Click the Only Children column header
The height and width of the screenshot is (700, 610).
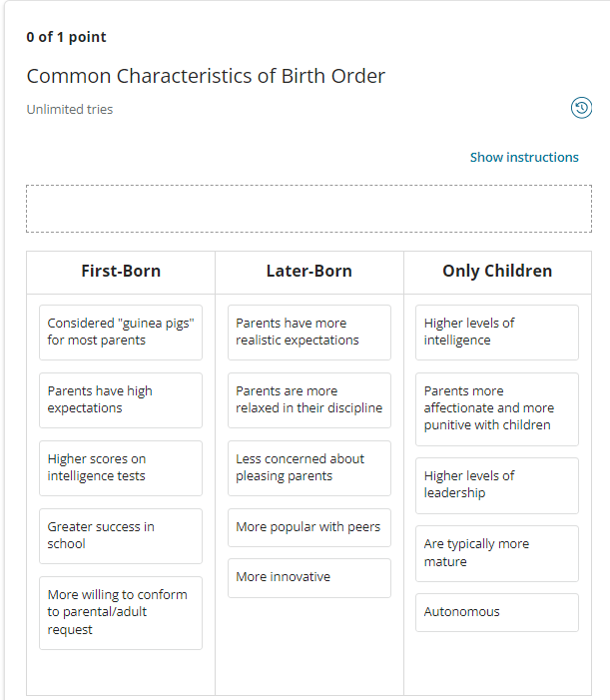(497, 272)
